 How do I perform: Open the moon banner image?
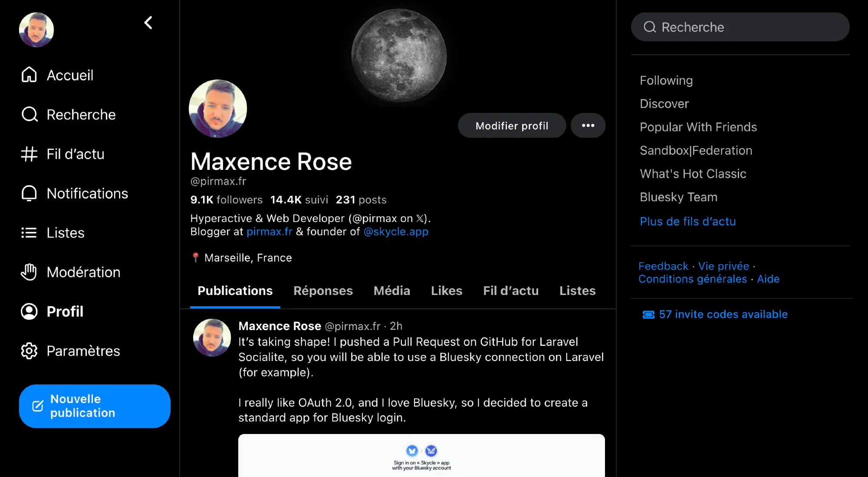click(399, 55)
